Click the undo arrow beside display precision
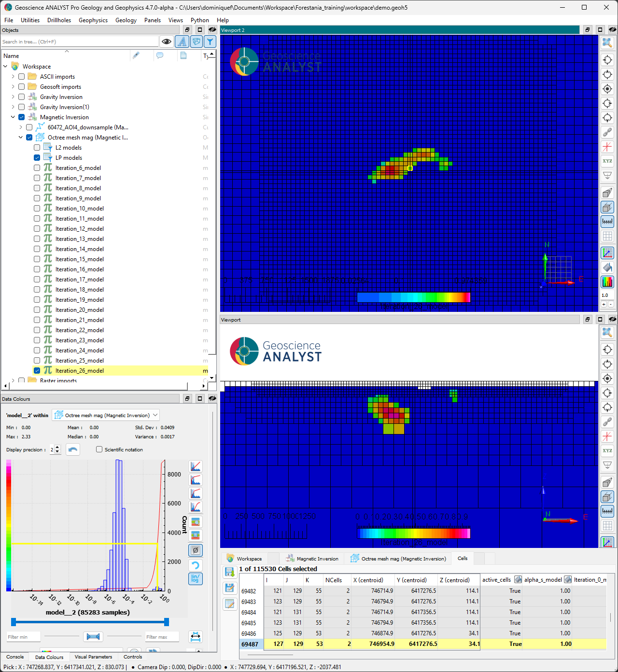The width and height of the screenshot is (618, 672). pyautogui.click(x=73, y=449)
